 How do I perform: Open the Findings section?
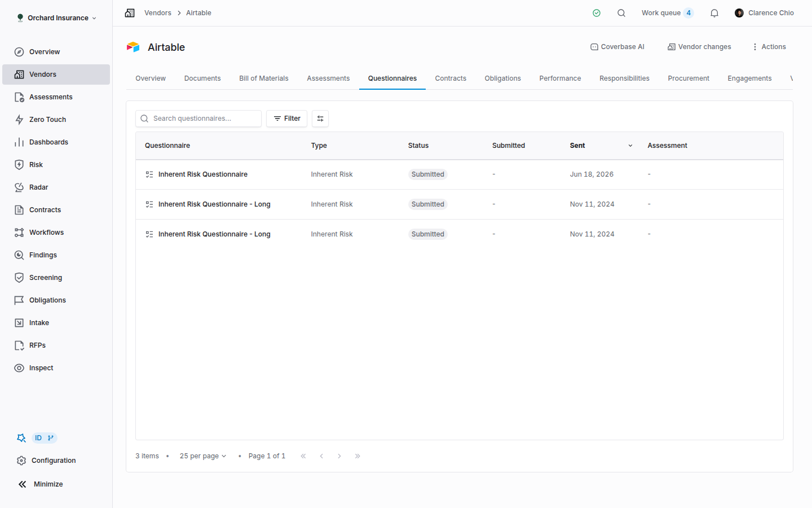pos(56,255)
